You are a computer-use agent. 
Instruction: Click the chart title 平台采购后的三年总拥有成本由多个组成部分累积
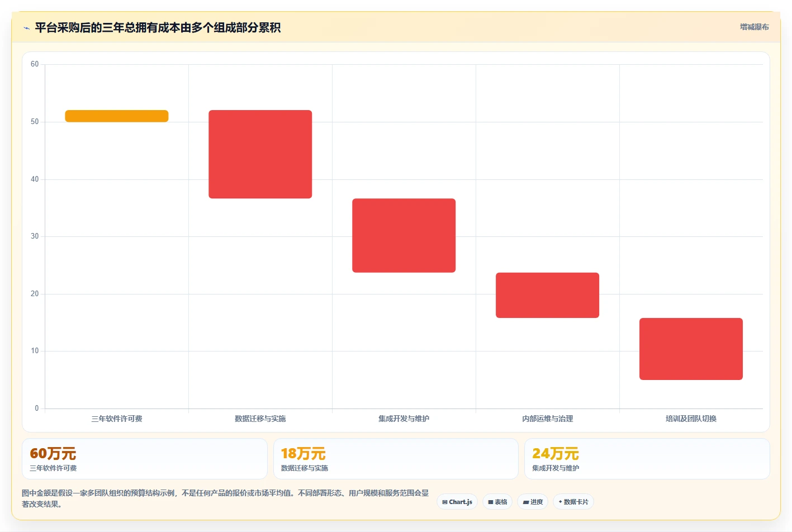click(158, 28)
